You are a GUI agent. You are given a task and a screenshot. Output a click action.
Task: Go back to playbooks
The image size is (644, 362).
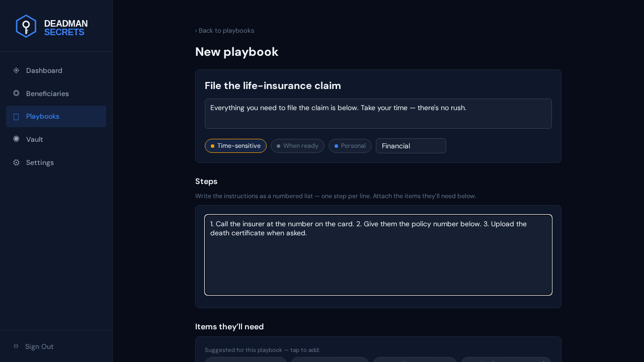tap(224, 31)
